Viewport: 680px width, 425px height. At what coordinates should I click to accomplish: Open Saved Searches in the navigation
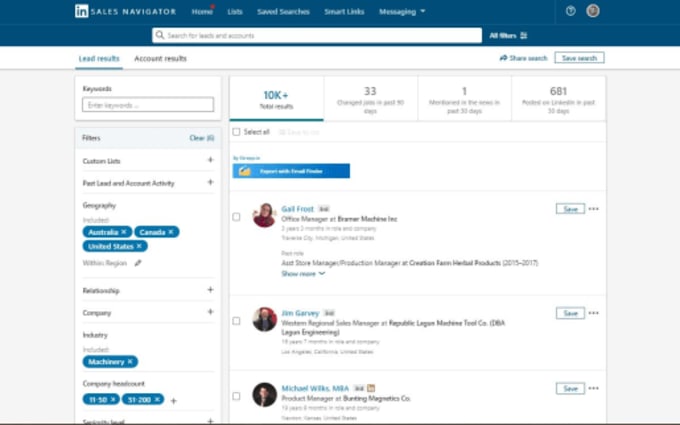(x=283, y=12)
